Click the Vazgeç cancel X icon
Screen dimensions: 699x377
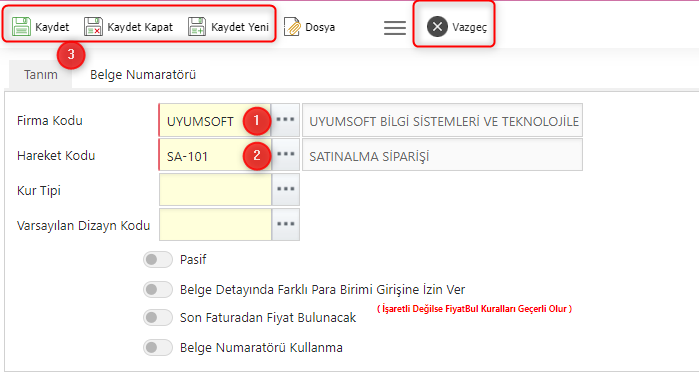[x=437, y=27]
